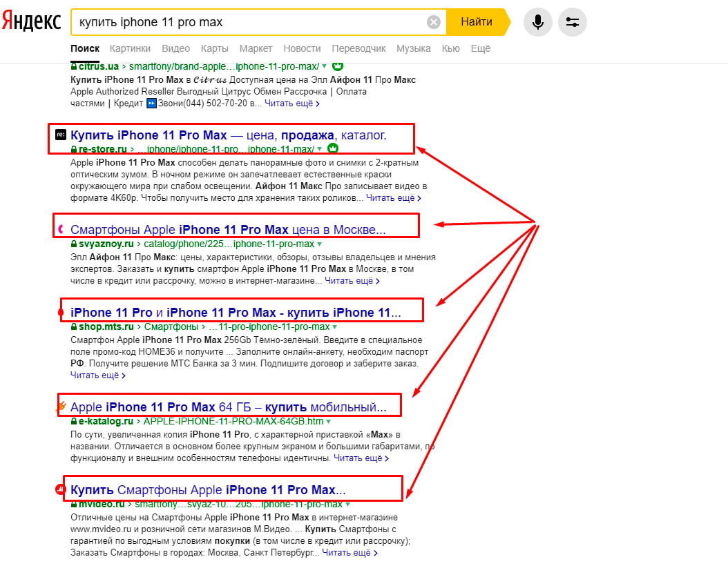Viewport: 728px width, 577px height.
Task: Click the Смартфоны breadcrumb under shop.mts.ru
Action: [171, 326]
